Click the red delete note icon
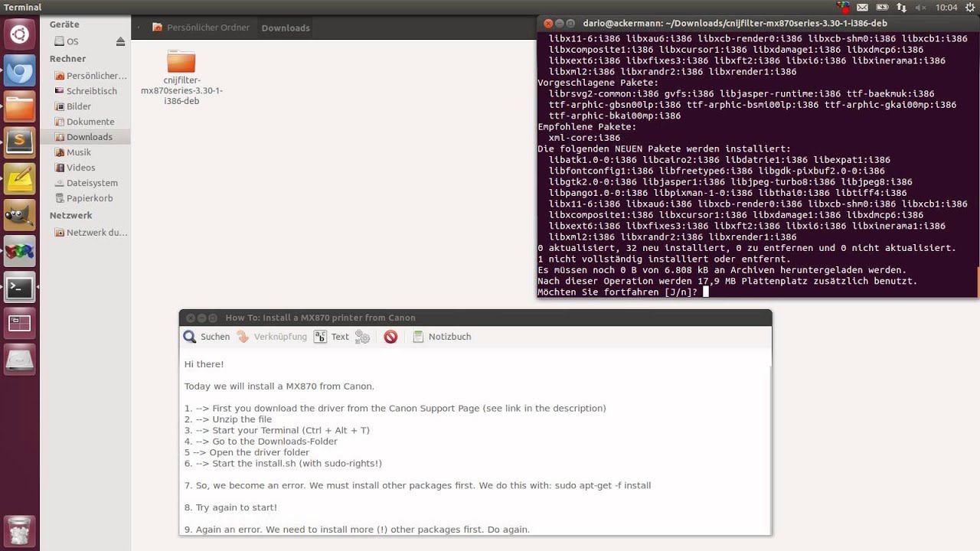 click(x=390, y=337)
